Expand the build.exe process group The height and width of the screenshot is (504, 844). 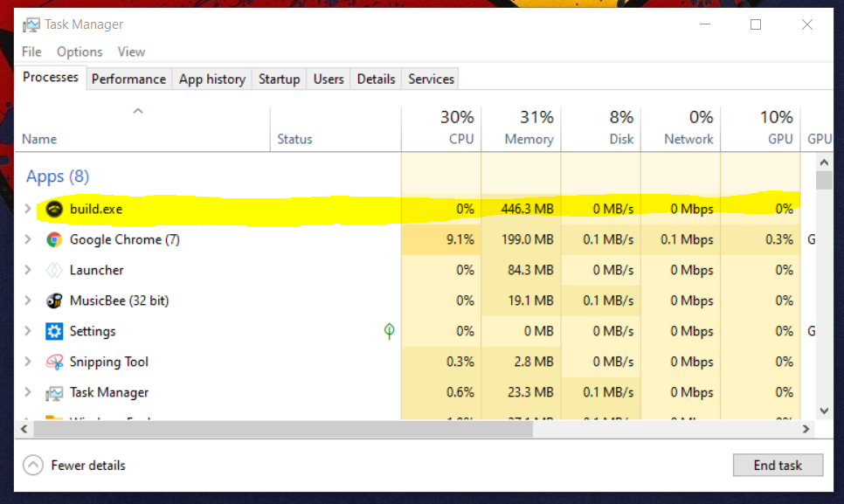coord(27,209)
